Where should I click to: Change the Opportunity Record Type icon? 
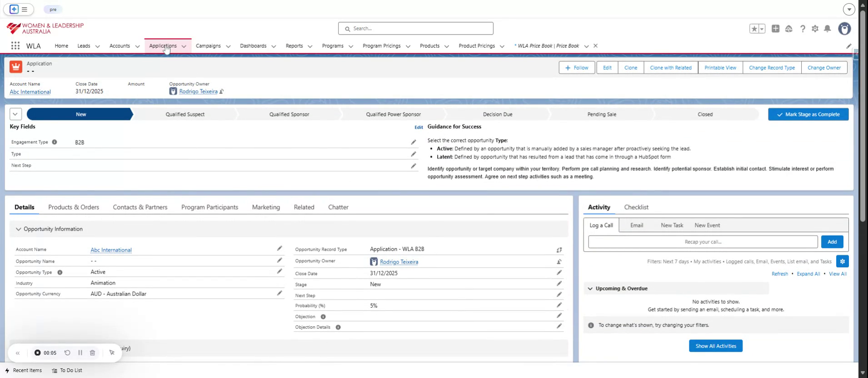(x=559, y=250)
